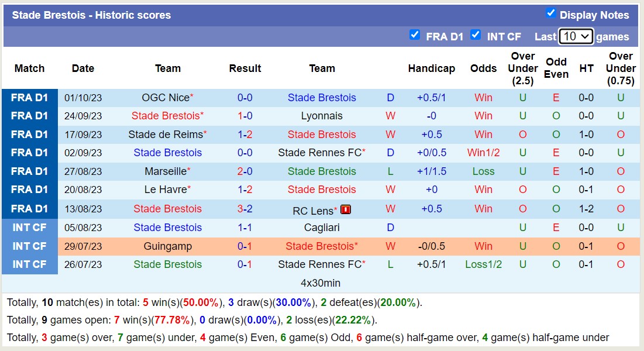Click the Odd Even column header
Screen dimensions: 644x351
point(556,68)
